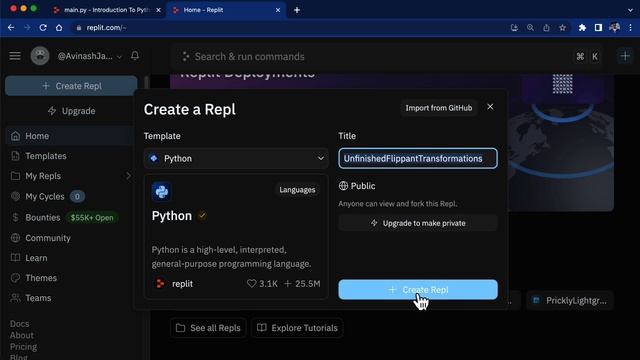
Task: Toggle browser side panel icon
Action: [x=598, y=28]
